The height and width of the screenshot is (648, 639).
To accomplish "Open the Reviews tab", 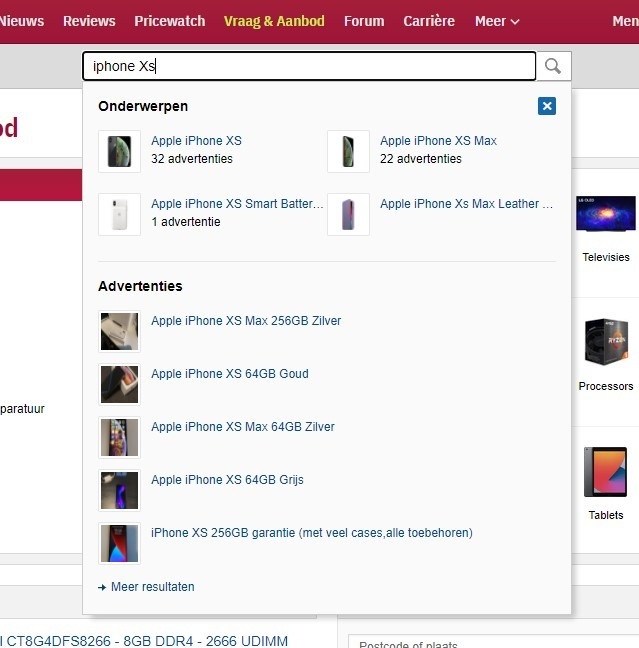I will tap(89, 21).
